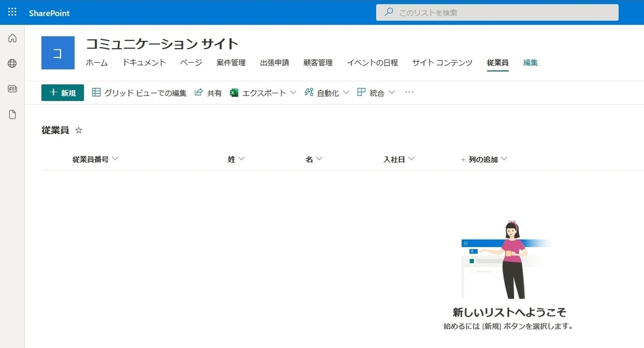Open the 統合 dropdown menu
The image size is (644, 348).
point(392,92)
